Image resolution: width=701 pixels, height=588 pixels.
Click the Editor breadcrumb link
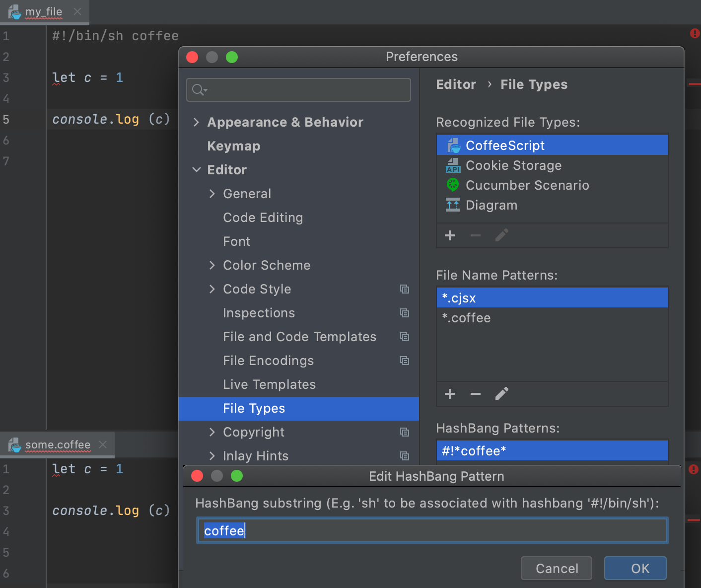pyautogui.click(x=456, y=84)
